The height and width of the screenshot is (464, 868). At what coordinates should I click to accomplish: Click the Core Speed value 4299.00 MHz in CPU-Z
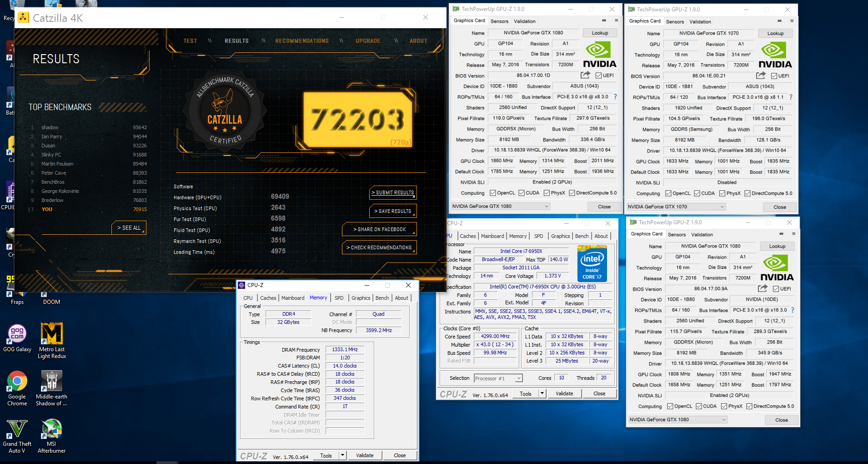pos(495,336)
